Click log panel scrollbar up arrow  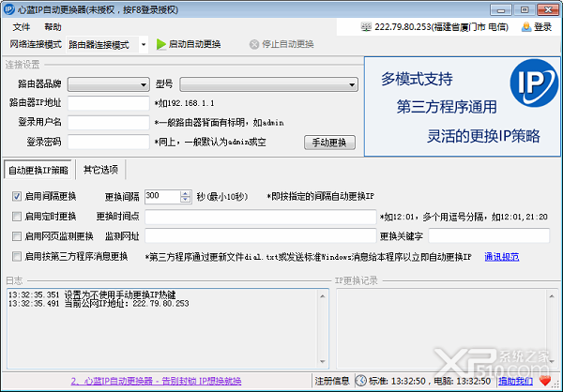point(323,296)
